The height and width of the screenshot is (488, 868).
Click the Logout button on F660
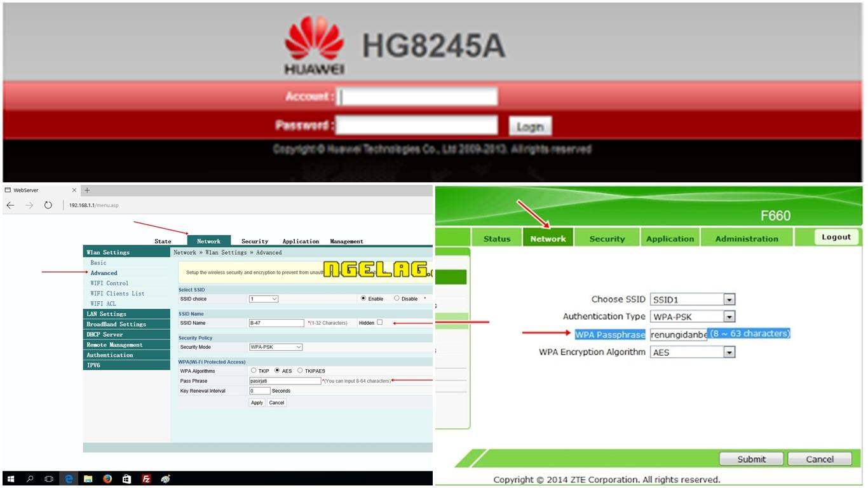(x=836, y=237)
